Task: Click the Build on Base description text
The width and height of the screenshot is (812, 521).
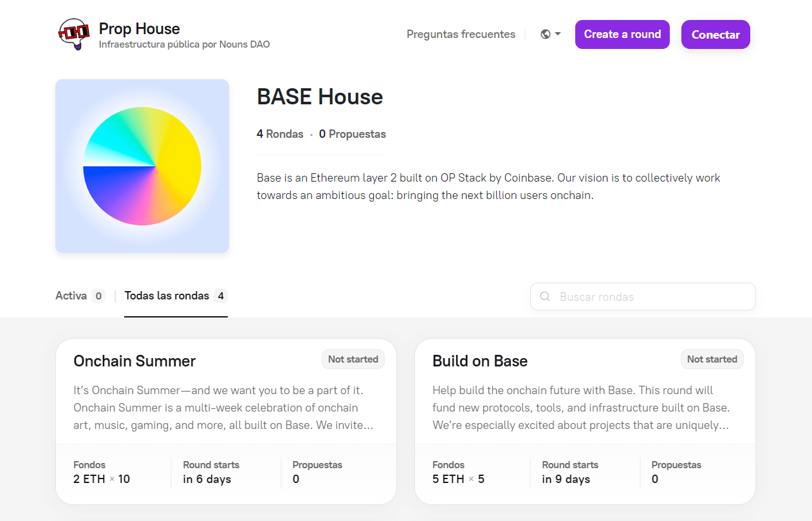Action: (x=582, y=408)
